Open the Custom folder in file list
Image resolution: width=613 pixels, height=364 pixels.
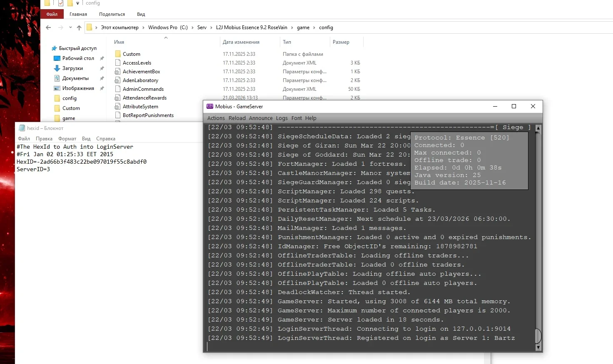tap(131, 54)
